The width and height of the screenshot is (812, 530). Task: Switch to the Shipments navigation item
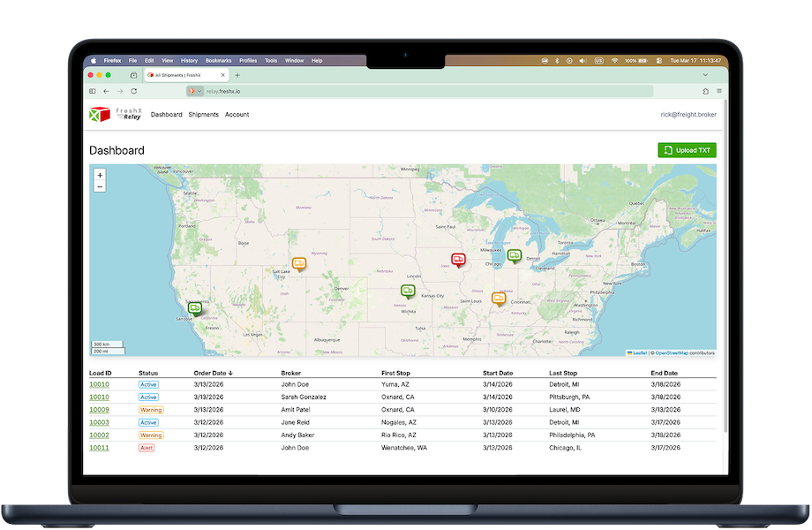click(203, 114)
